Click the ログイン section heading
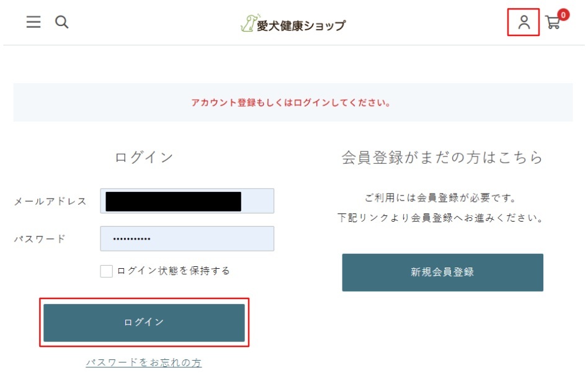The height and width of the screenshot is (378, 588). point(144,158)
